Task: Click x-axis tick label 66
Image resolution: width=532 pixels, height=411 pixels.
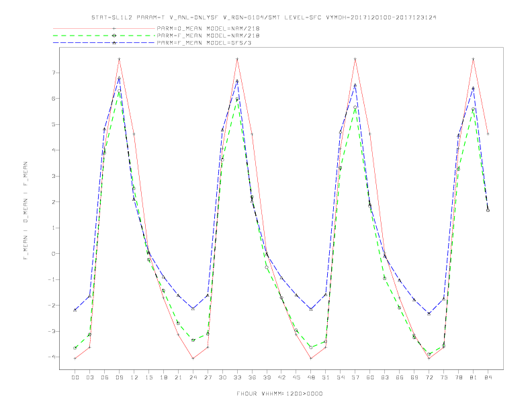Action: [x=400, y=377]
